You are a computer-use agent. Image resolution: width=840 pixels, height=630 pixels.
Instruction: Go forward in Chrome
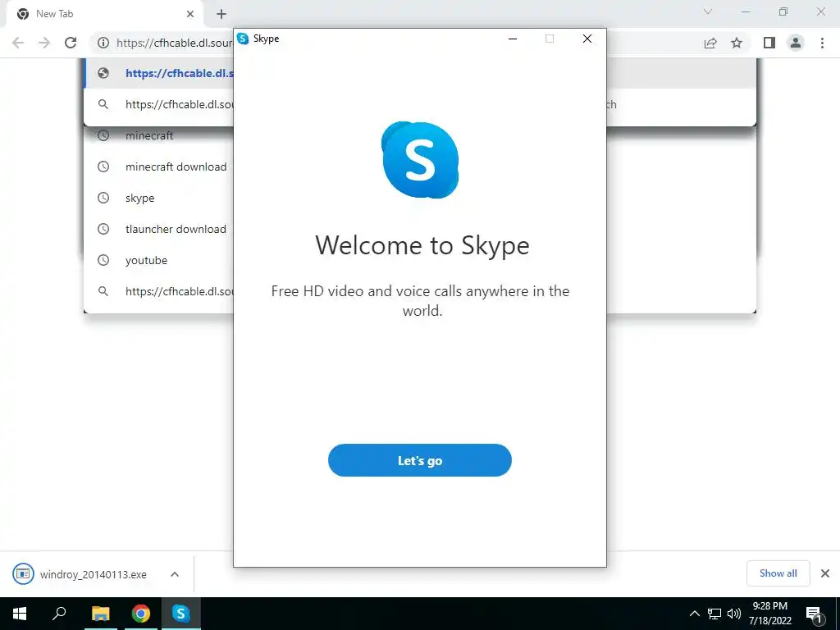[x=44, y=43]
